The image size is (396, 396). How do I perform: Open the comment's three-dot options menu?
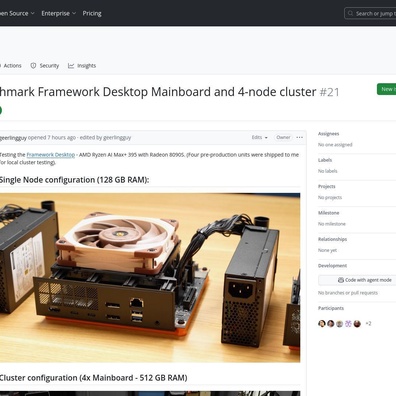tap(299, 137)
